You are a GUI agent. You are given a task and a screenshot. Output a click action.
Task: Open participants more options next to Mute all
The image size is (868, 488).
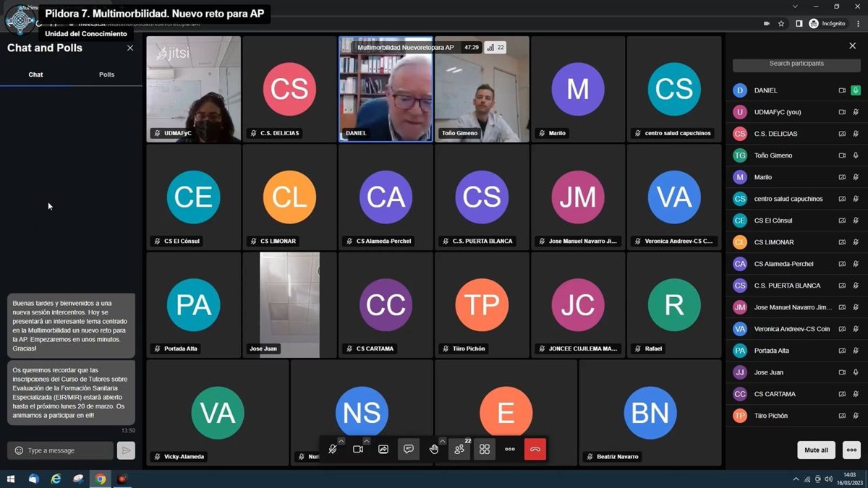(851, 450)
